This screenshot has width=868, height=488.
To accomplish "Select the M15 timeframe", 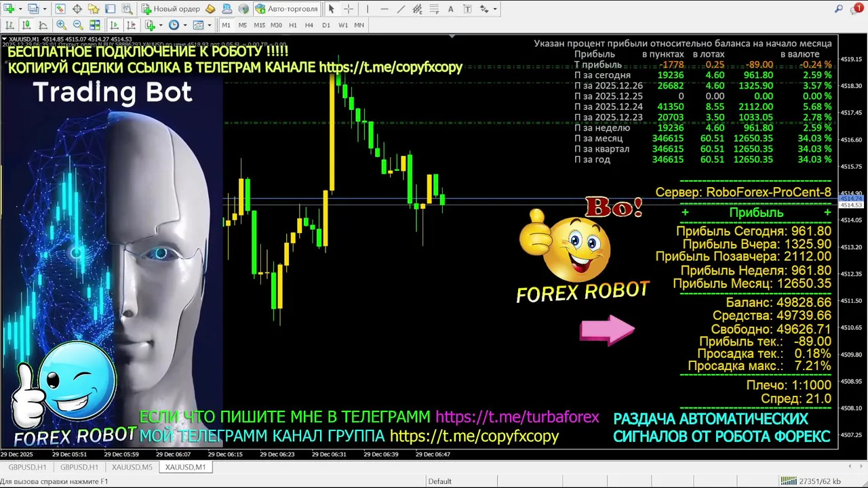I will [260, 25].
